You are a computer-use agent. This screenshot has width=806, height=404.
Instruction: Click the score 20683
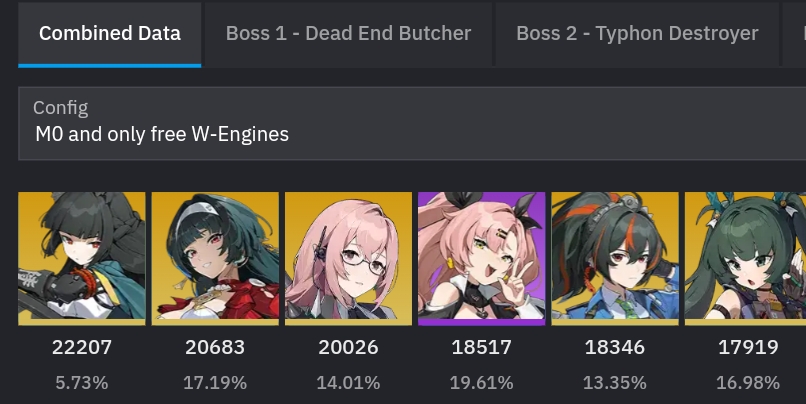[x=215, y=347]
